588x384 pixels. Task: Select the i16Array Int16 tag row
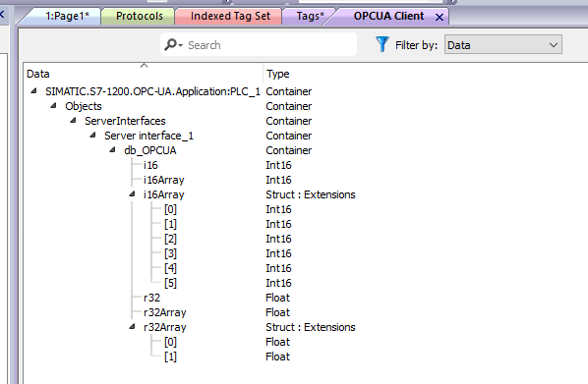pos(164,180)
